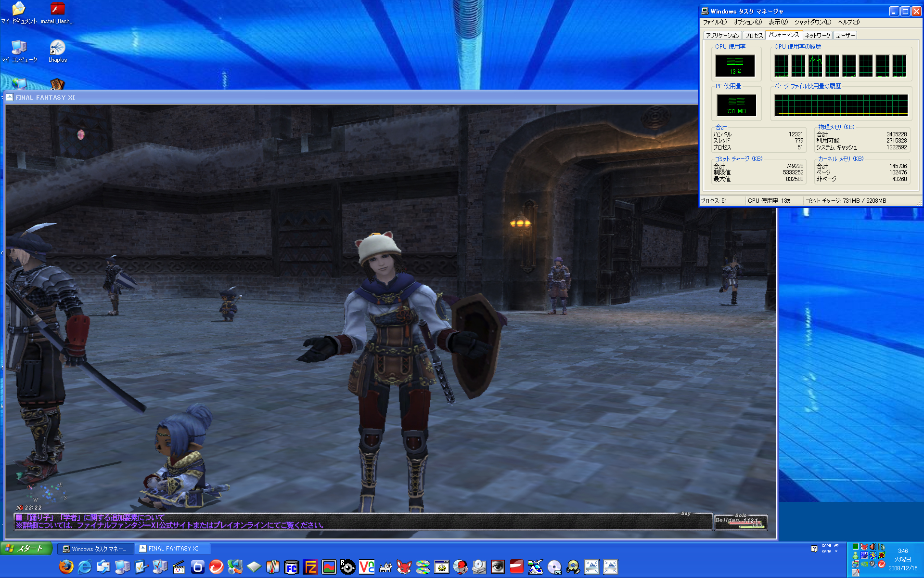Screen dimensions: 924x578
Task: Click the Media Player Classic 321 icon
Action: click(x=179, y=567)
